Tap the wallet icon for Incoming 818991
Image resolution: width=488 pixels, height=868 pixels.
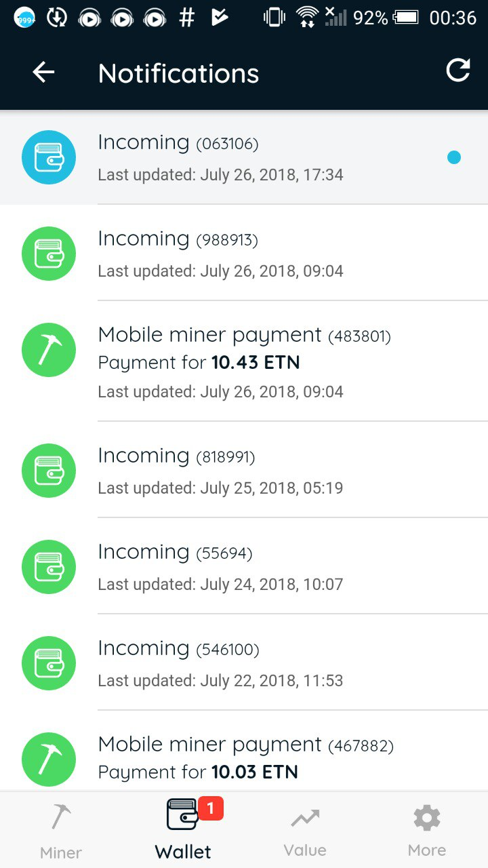click(x=49, y=471)
